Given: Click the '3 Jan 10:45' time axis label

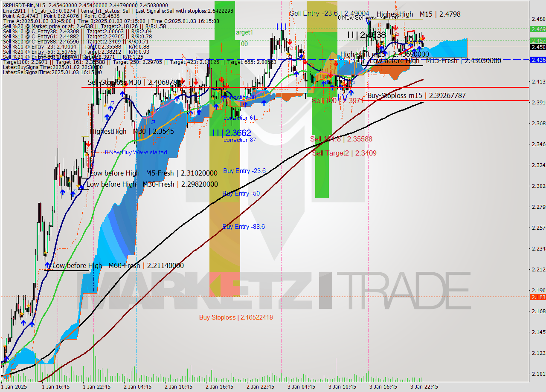Looking at the screenshot, I should (343, 387).
